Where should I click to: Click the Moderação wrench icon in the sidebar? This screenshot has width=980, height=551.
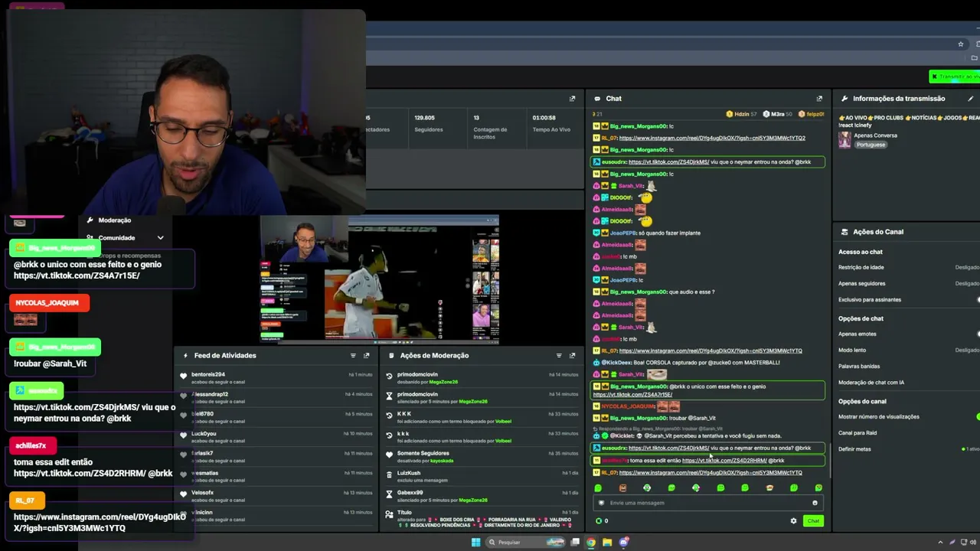pos(90,220)
